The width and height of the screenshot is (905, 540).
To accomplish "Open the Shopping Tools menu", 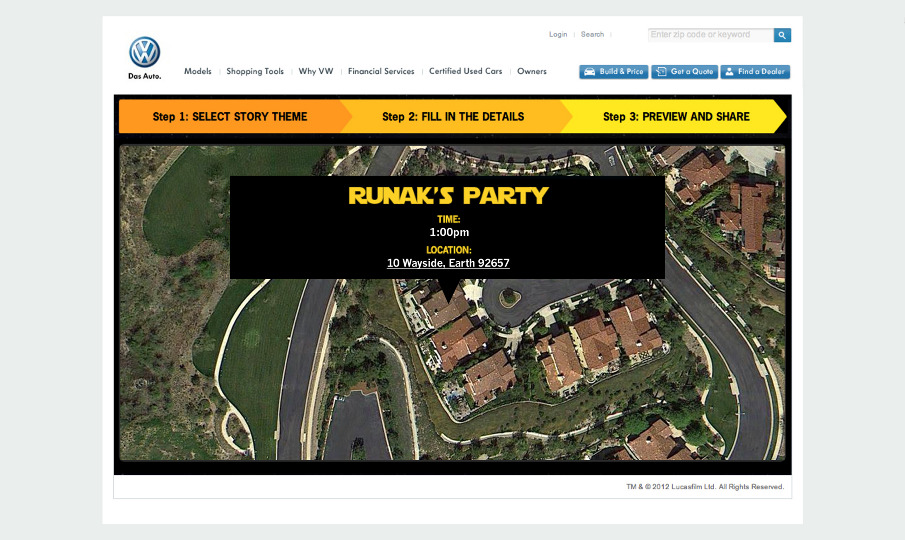I will click(x=255, y=72).
